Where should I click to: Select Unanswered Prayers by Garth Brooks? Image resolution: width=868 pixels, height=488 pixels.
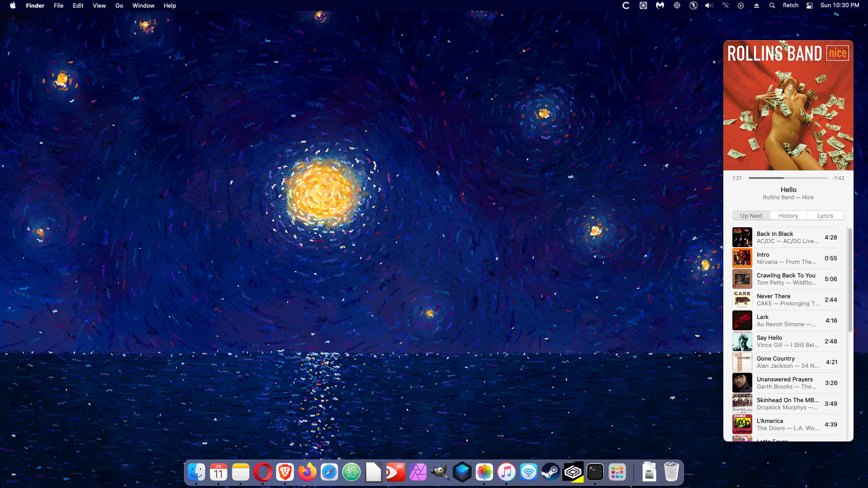pyautogui.click(x=785, y=383)
